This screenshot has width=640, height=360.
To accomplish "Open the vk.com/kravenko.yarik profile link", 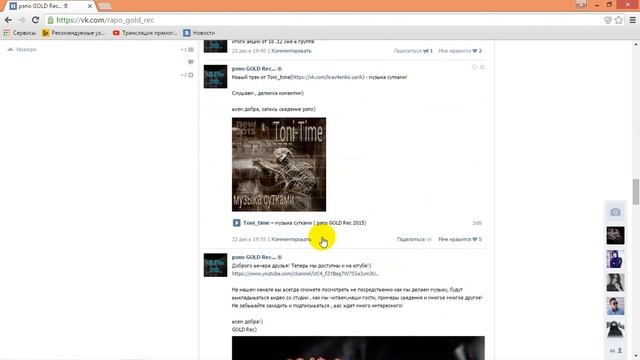I will click(328, 77).
